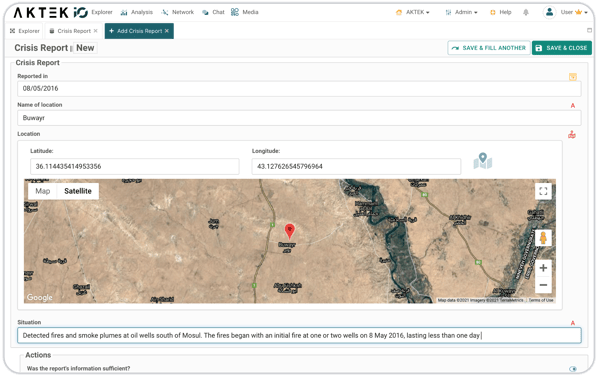The image size is (600, 376).
Task: Switch to the Crisis Report tab
Action: point(74,31)
